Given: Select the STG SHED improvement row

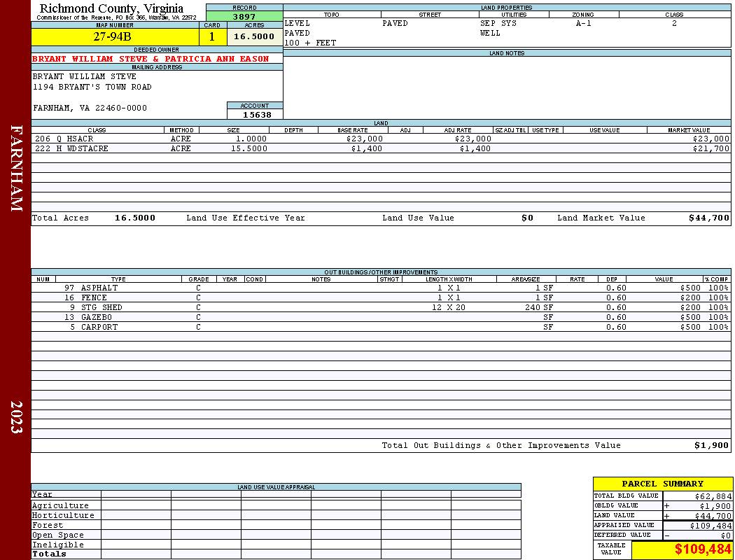Looking at the screenshot, I should (x=381, y=307).
